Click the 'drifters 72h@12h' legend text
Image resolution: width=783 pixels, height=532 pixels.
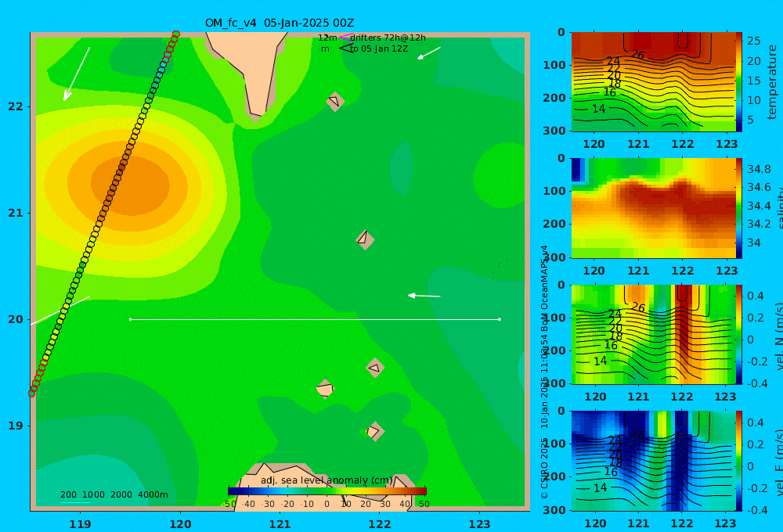pos(388,38)
